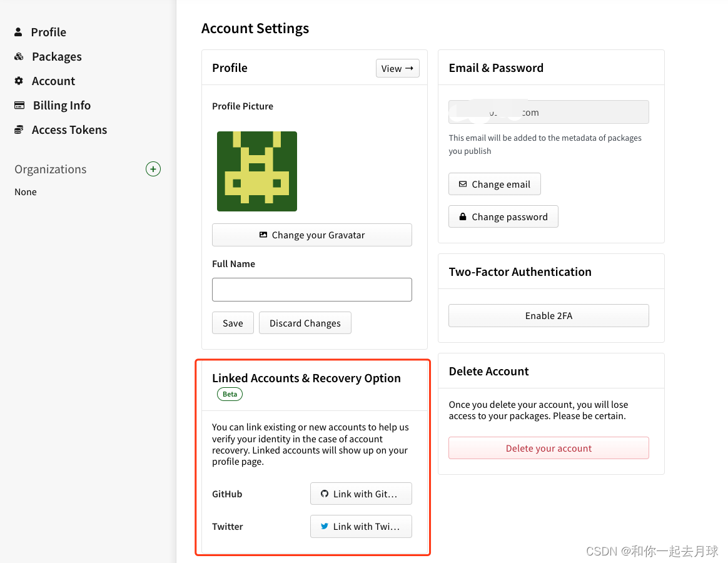Image resolution: width=728 pixels, height=563 pixels.
Task: Click the Organizations heading
Action: [x=51, y=169]
